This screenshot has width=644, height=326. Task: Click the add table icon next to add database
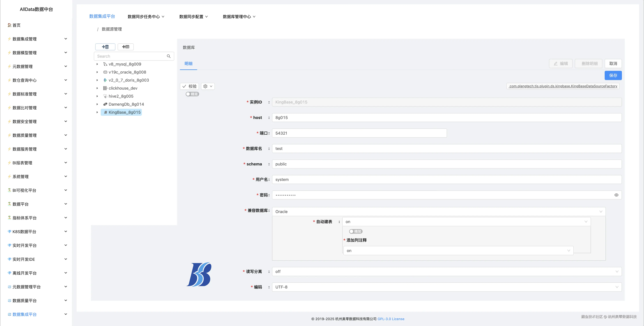click(125, 47)
